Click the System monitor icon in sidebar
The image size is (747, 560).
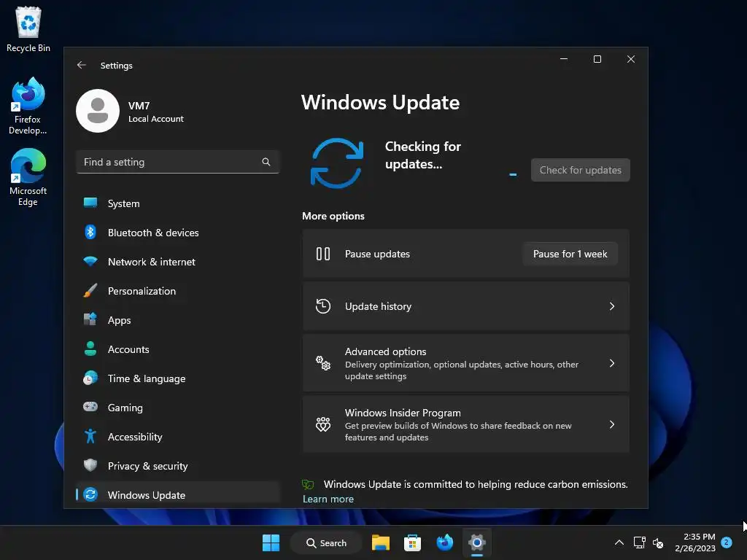point(90,203)
